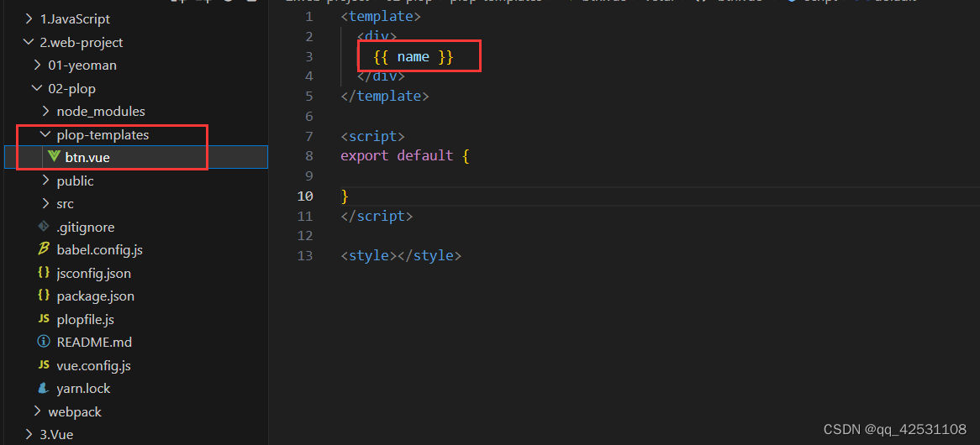The image size is (980, 445).
Task: Expand the node_modules folder chevron
Action: click(45, 112)
